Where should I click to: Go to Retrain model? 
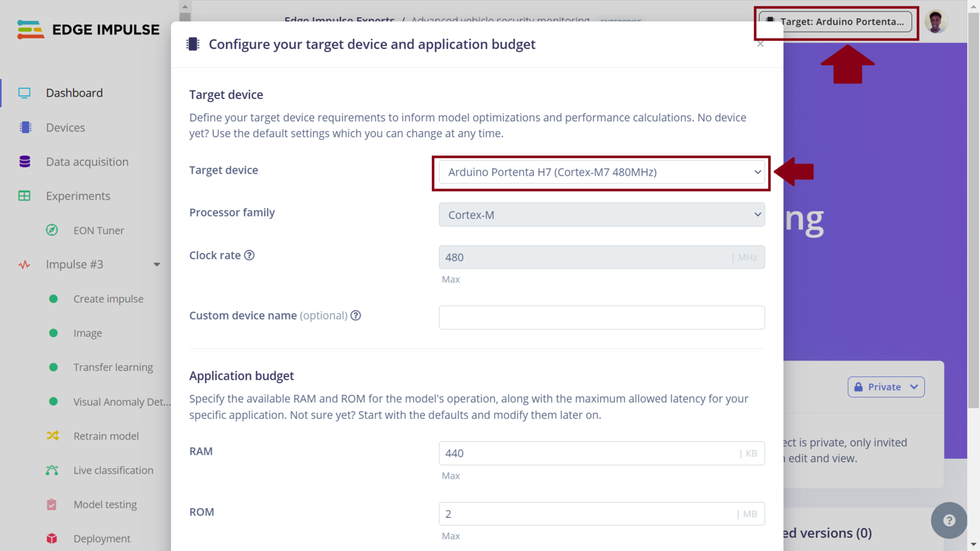click(106, 436)
